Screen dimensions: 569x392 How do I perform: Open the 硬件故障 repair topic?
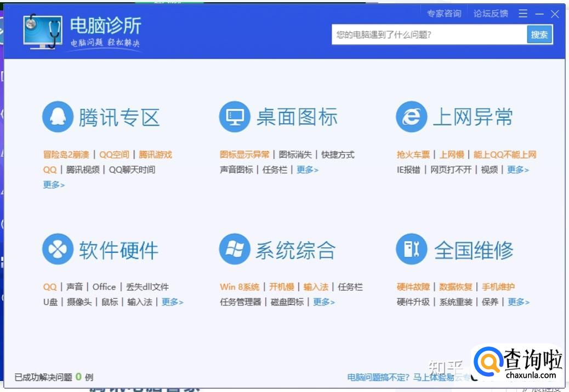click(413, 286)
